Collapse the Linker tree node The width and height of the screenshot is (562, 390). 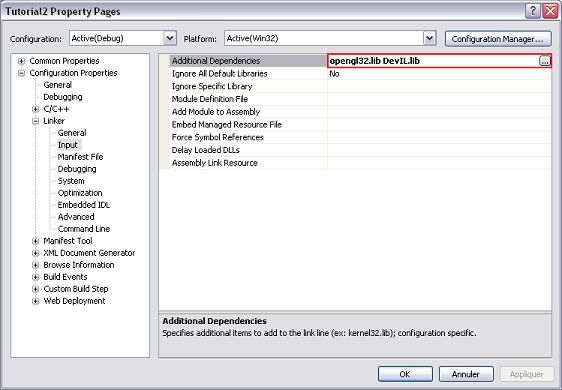tap(35, 121)
